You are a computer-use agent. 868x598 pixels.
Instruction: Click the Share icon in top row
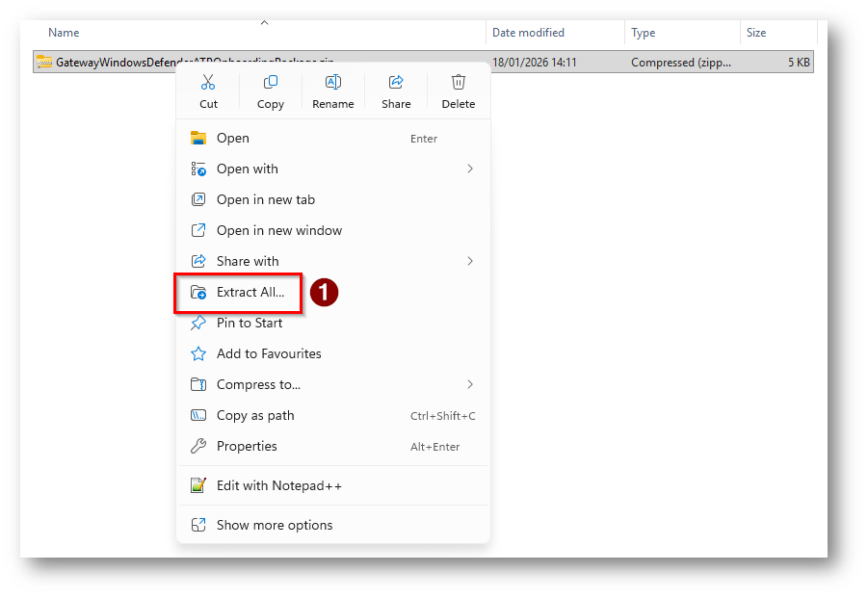(395, 83)
